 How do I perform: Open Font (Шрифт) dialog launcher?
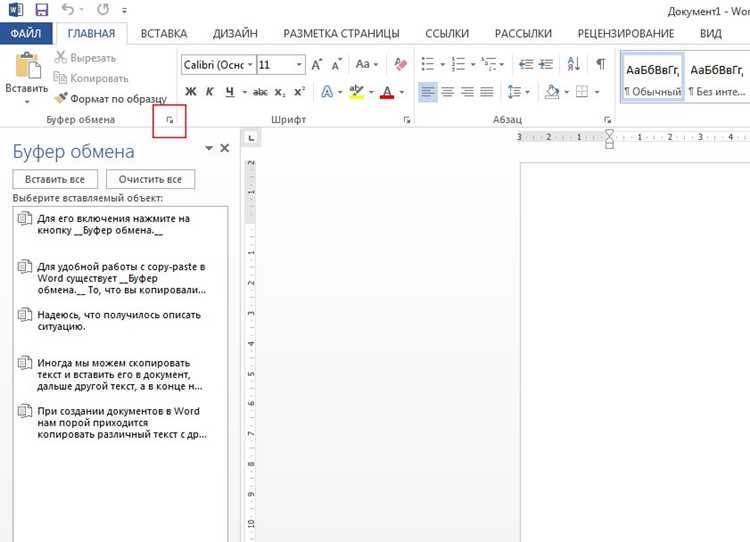point(407,120)
